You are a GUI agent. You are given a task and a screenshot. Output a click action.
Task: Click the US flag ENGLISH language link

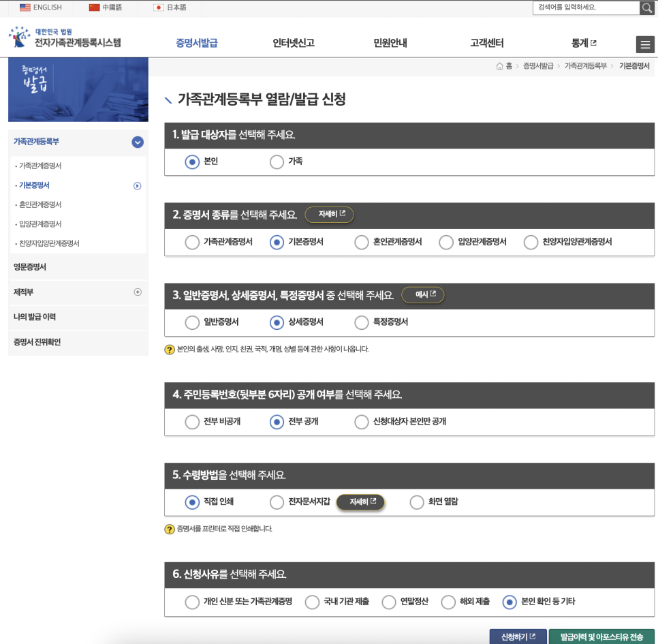coord(41,7)
